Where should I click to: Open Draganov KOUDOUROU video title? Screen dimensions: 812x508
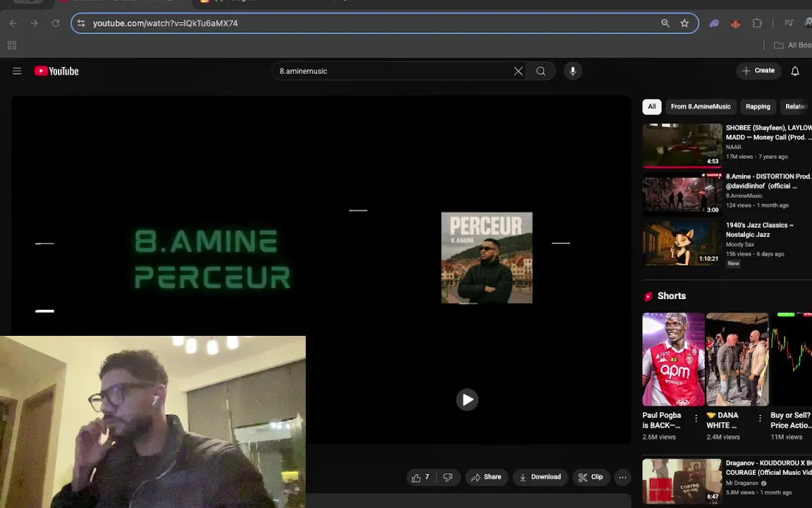768,468
